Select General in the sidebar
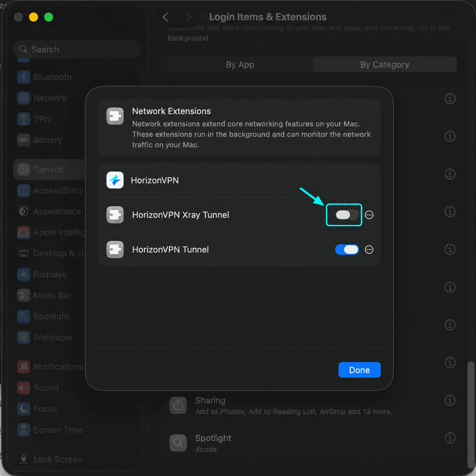The height and width of the screenshot is (476, 476). [49, 170]
